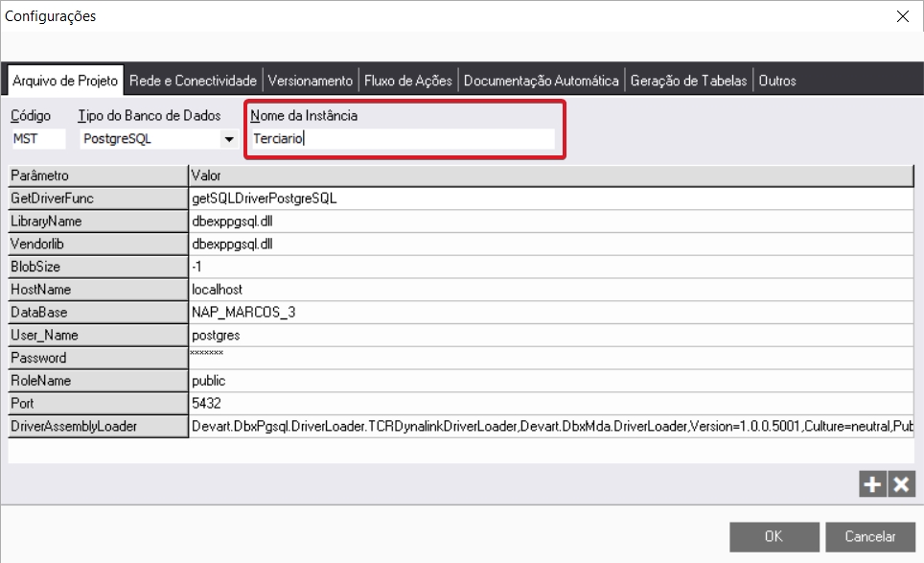Switch to the Outros tab
Screen dimensions: 924x563
[x=777, y=81]
